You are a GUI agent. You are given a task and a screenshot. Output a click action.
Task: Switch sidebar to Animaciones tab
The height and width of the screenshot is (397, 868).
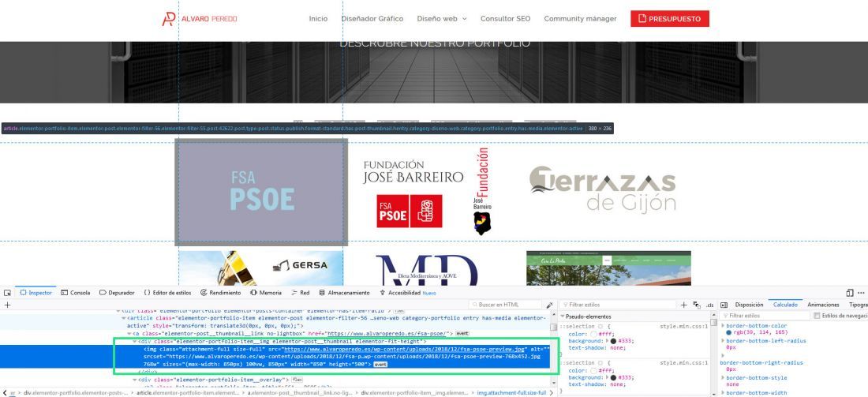(x=823, y=305)
